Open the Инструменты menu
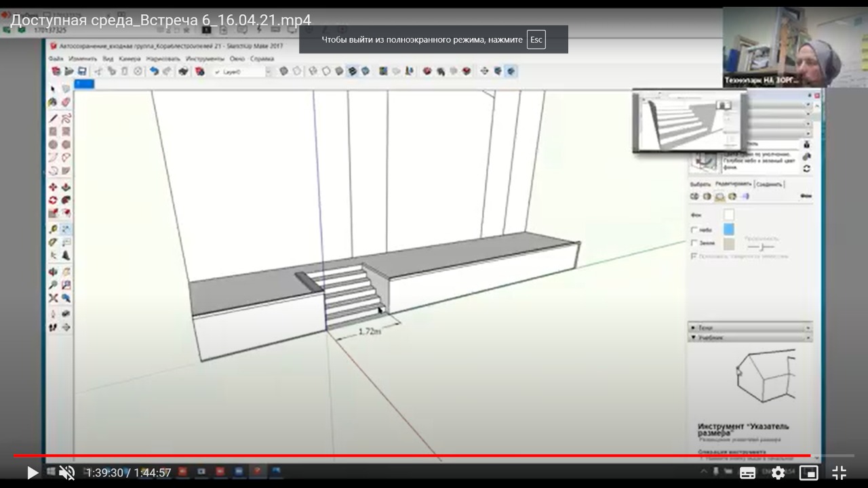 coord(205,59)
